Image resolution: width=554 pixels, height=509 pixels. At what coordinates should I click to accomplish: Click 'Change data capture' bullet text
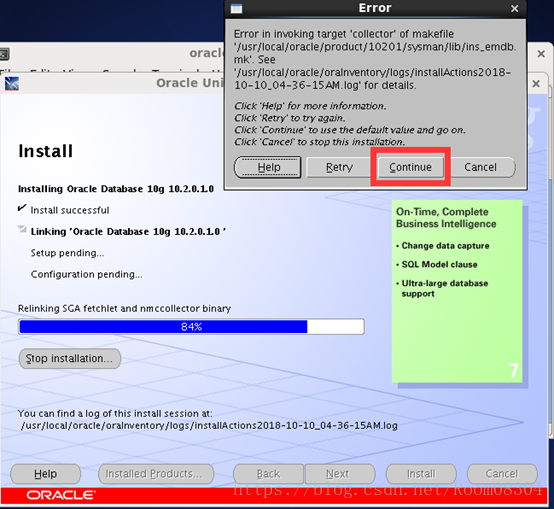[445, 246]
